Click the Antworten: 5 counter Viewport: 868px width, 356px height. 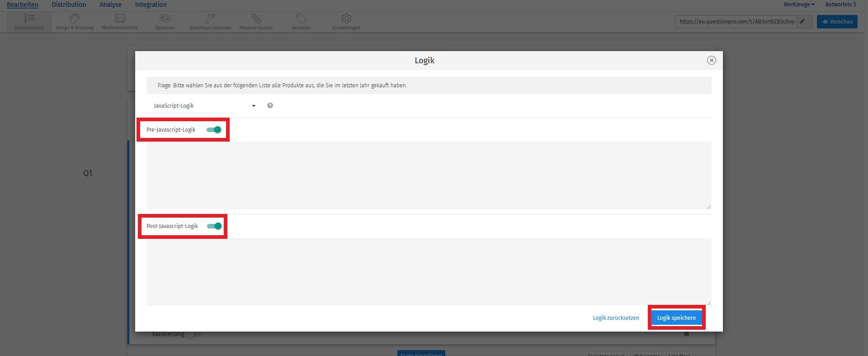(x=840, y=5)
